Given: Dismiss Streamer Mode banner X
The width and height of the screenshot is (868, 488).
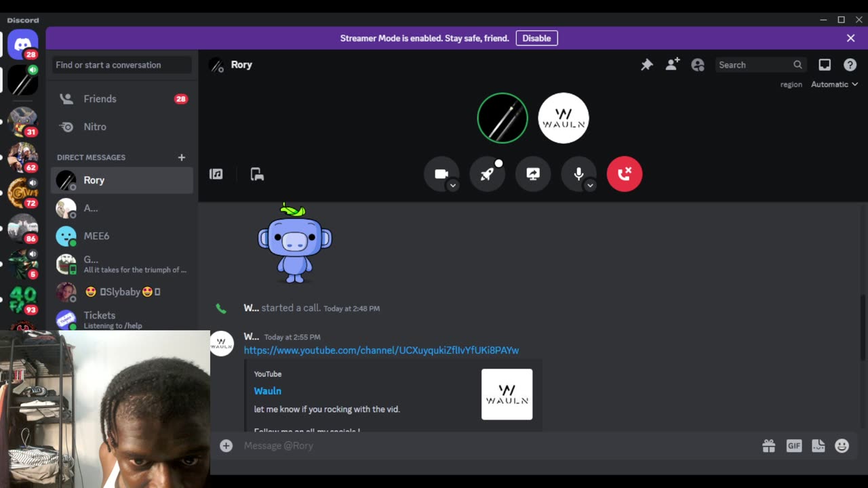Looking at the screenshot, I should [x=850, y=38].
